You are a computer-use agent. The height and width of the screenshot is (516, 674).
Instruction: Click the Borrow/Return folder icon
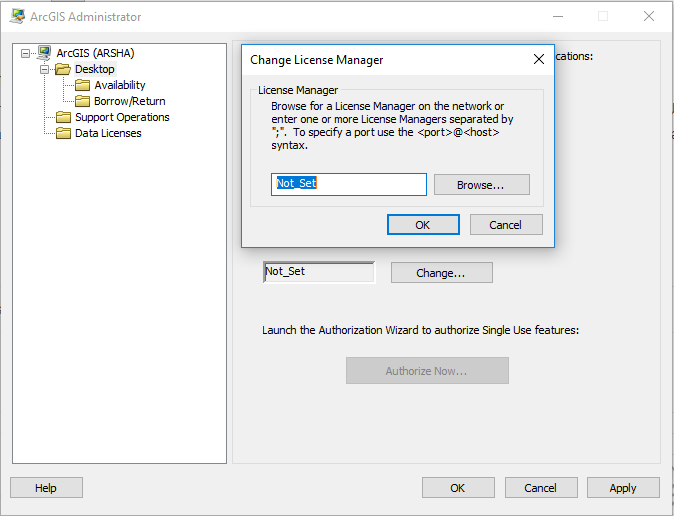click(83, 101)
